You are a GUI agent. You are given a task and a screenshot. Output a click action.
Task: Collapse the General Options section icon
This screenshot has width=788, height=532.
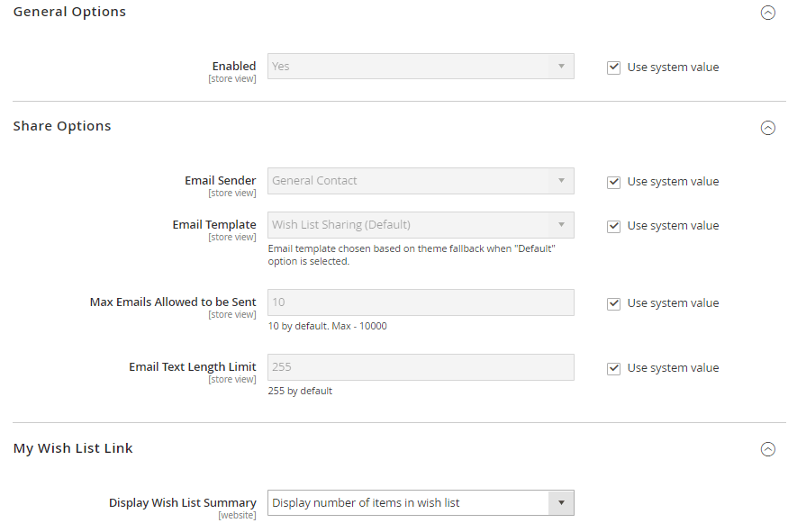(x=767, y=13)
